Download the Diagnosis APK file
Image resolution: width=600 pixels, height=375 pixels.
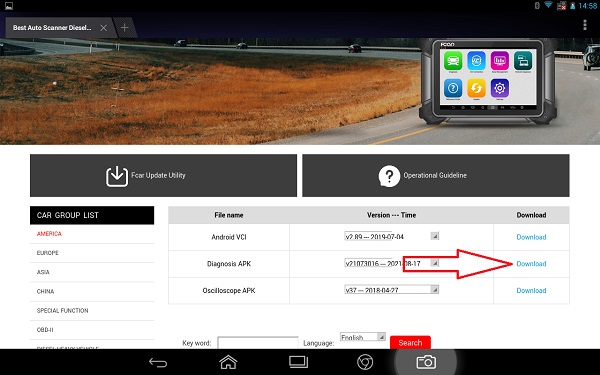pyautogui.click(x=531, y=264)
